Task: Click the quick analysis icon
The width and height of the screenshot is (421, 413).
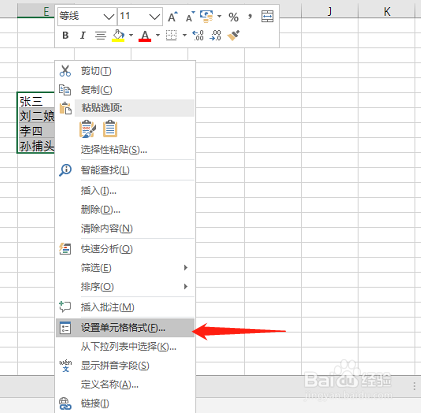Action: pyautogui.click(x=65, y=249)
